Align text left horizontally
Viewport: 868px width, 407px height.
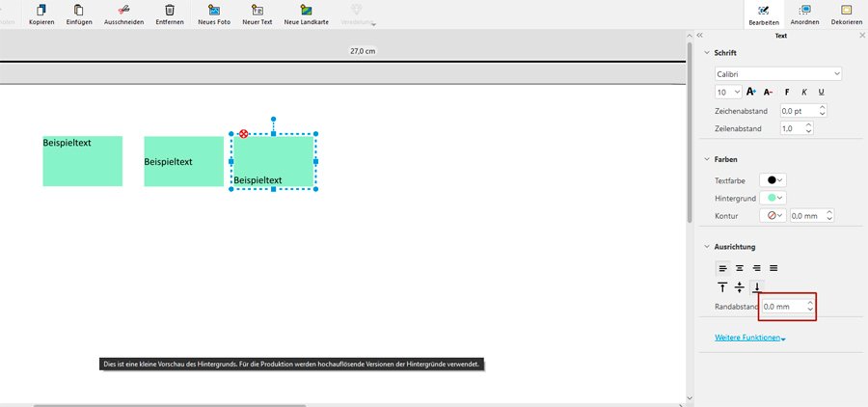[x=722, y=268]
